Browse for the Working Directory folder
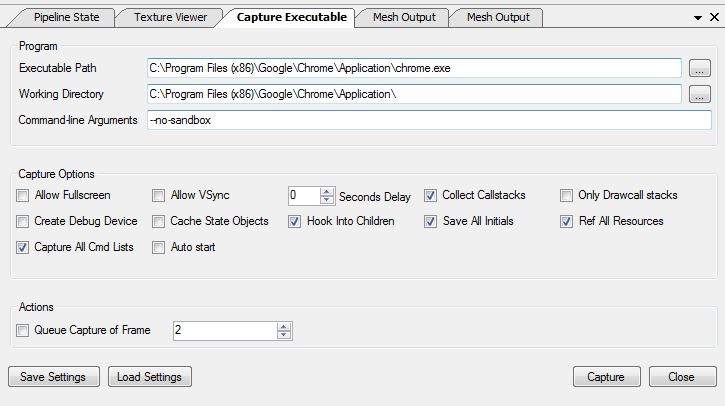725x406 pixels. (699, 94)
